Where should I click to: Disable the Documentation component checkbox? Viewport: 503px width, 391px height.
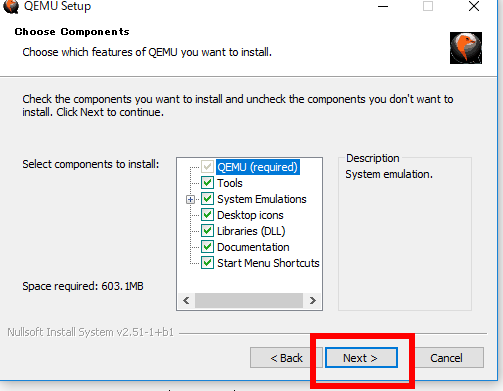click(x=207, y=247)
